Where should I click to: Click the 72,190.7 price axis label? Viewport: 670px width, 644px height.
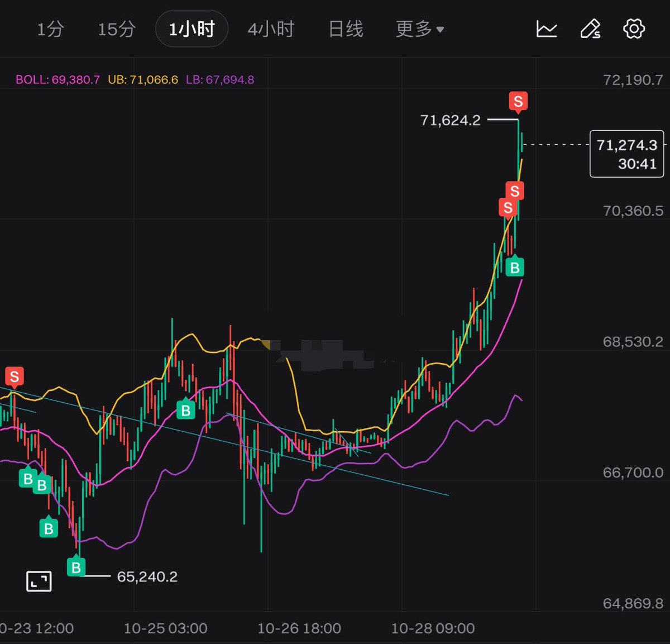[x=633, y=80]
